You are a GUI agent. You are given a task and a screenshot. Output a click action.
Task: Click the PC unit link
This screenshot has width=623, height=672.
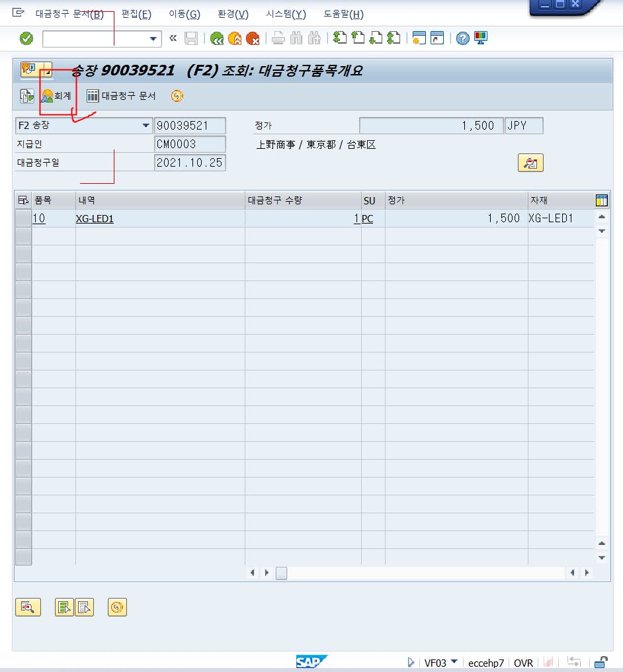pyautogui.click(x=368, y=219)
